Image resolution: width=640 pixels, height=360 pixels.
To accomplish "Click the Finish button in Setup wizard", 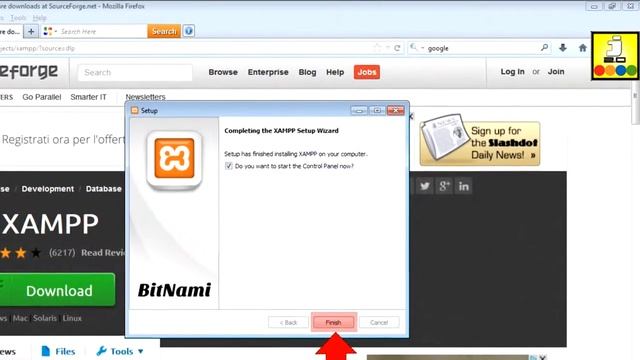I will 333,322.
